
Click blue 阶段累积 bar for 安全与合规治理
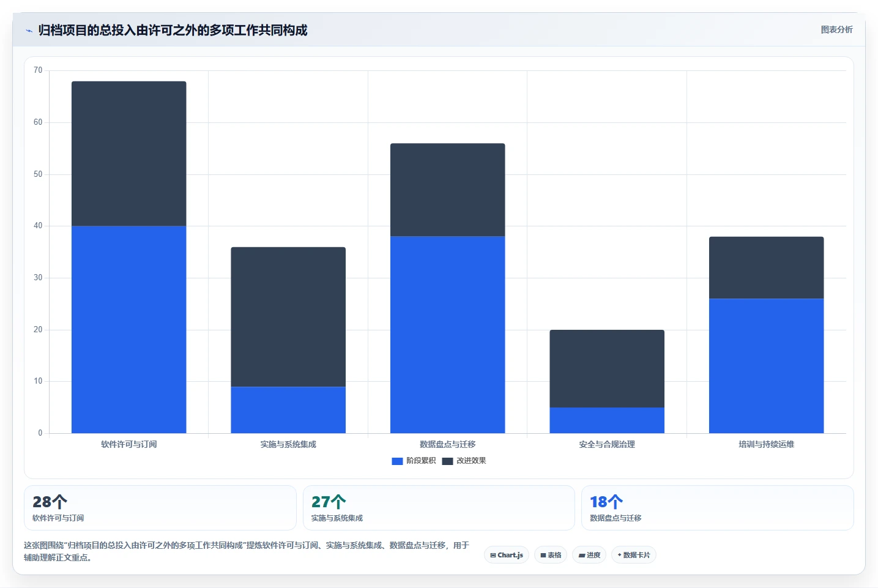[x=607, y=420]
